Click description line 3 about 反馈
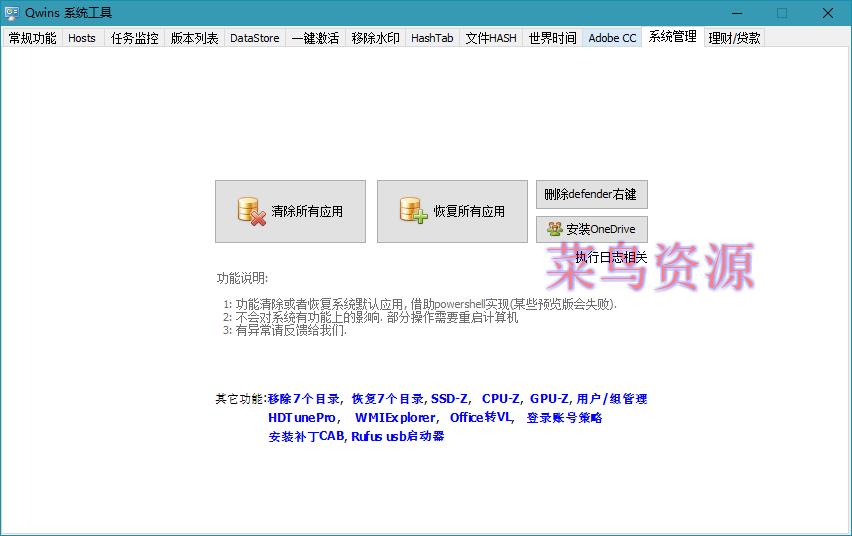The image size is (852, 536). [x=285, y=331]
